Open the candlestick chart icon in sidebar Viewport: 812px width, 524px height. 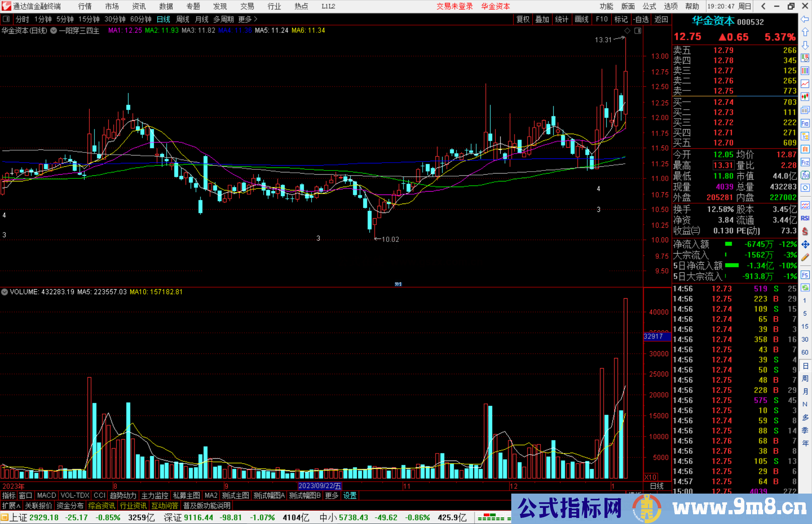tap(805, 97)
